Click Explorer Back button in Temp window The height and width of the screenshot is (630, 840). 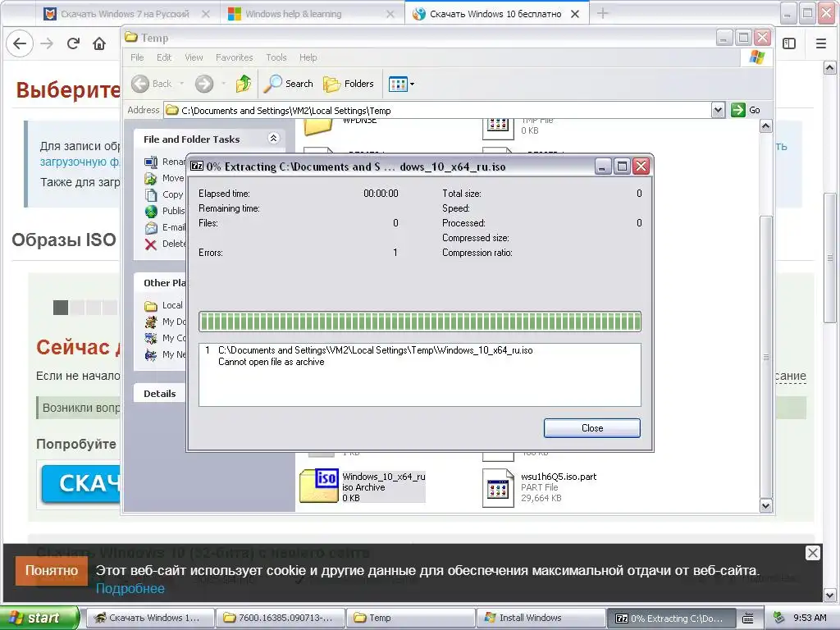pyautogui.click(x=152, y=84)
